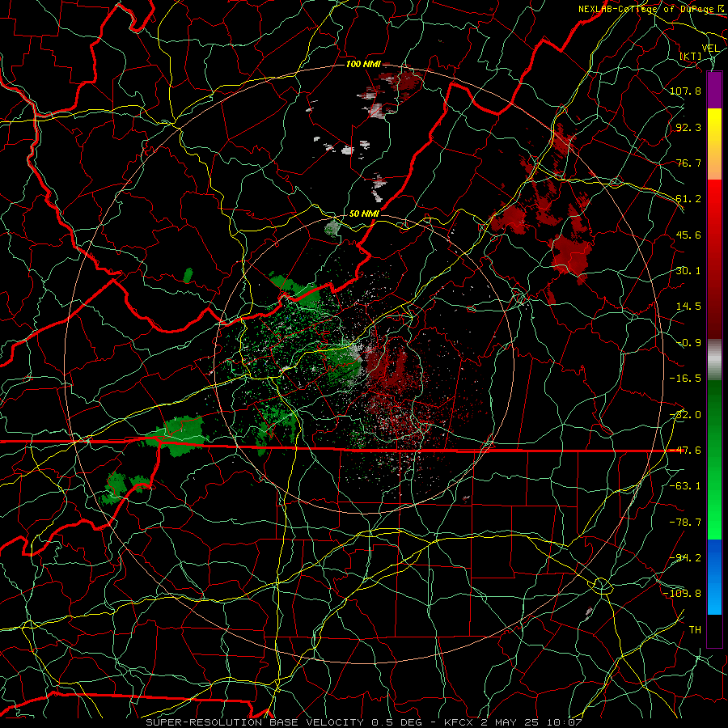Pick the blue segment of the color bar

coord(714,577)
